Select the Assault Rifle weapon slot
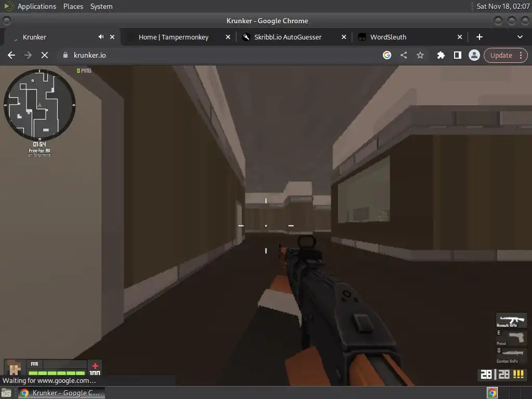Viewport: 532px width, 399px height. click(512, 320)
